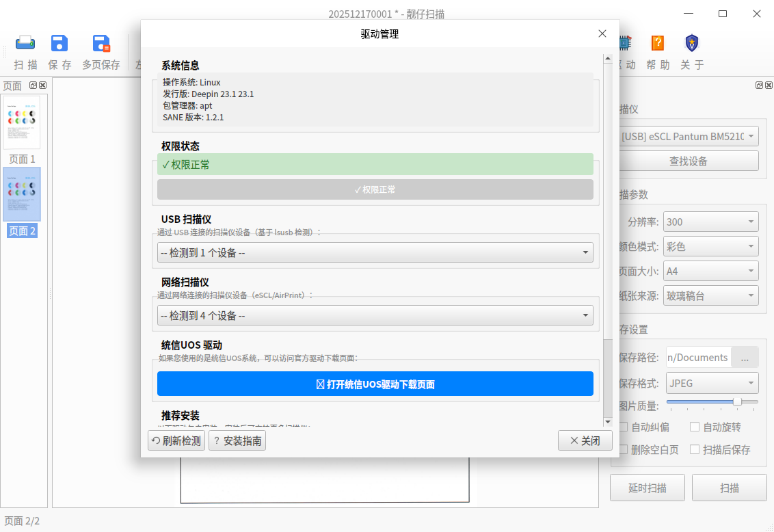Select the 页面 1 thumbnail
Screen dimensions: 774x532
click(x=22, y=122)
